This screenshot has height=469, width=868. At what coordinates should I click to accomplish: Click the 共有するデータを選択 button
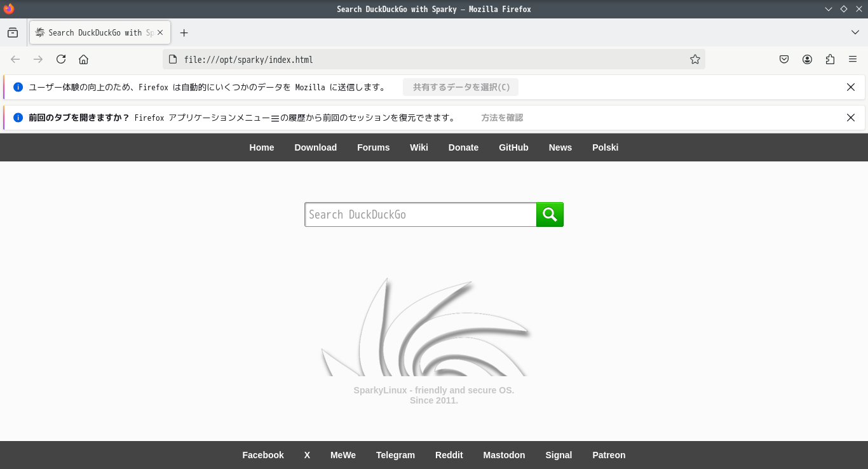(x=461, y=87)
